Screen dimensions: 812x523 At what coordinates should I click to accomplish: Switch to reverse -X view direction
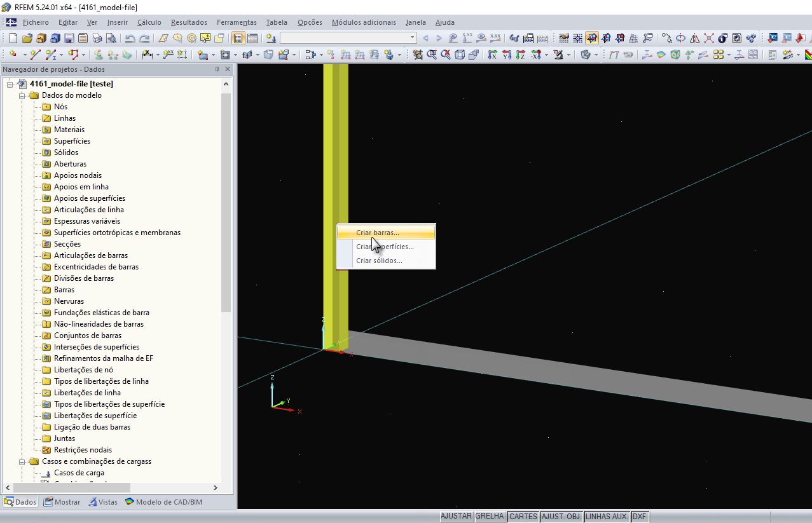coord(535,55)
